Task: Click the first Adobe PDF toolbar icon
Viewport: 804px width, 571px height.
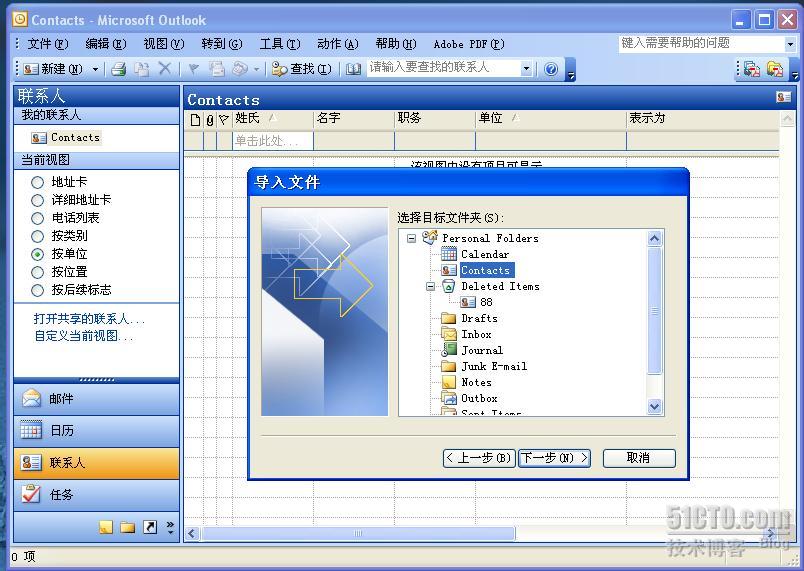Action: click(752, 69)
